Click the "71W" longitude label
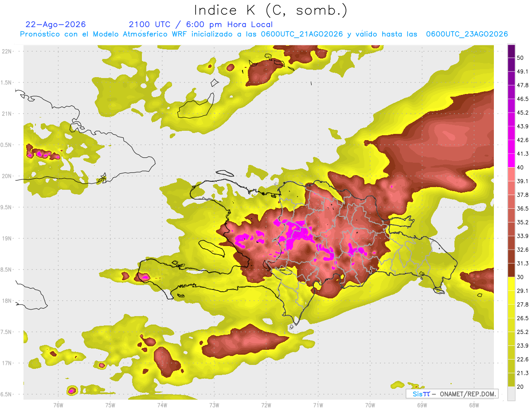 tap(318, 405)
